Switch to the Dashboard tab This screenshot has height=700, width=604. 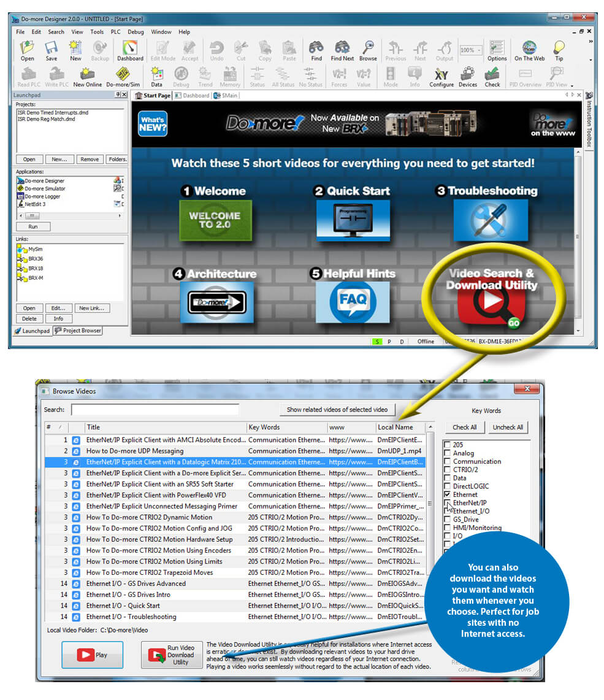pos(192,96)
